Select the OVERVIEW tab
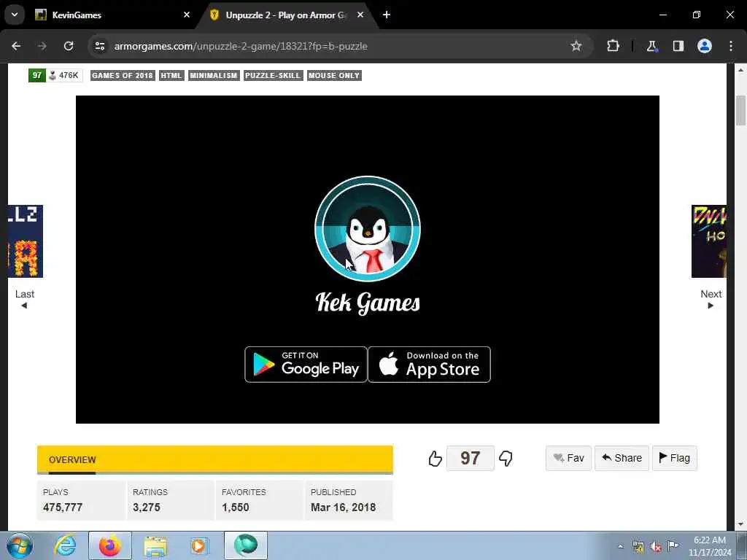This screenshot has height=560, width=747. click(x=72, y=459)
